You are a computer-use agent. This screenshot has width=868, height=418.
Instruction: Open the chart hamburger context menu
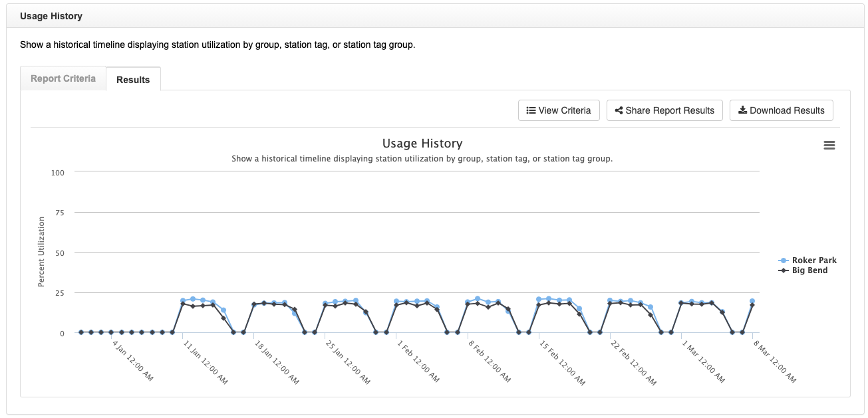(x=829, y=145)
